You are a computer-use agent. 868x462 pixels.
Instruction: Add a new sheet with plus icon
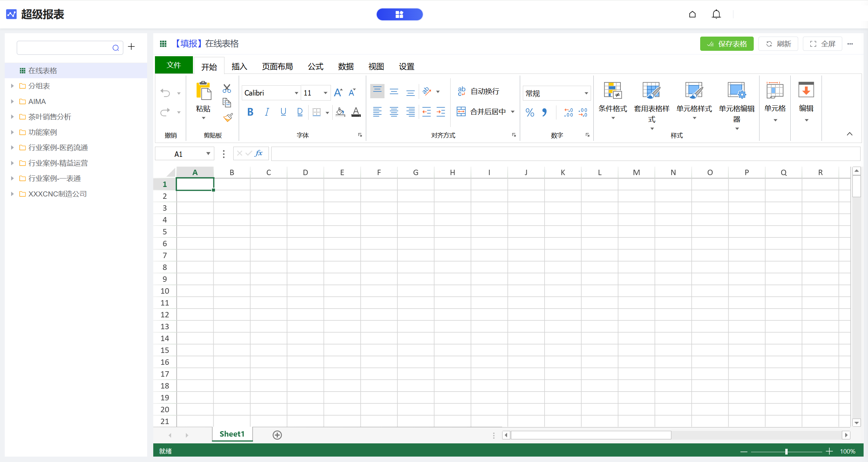point(277,435)
